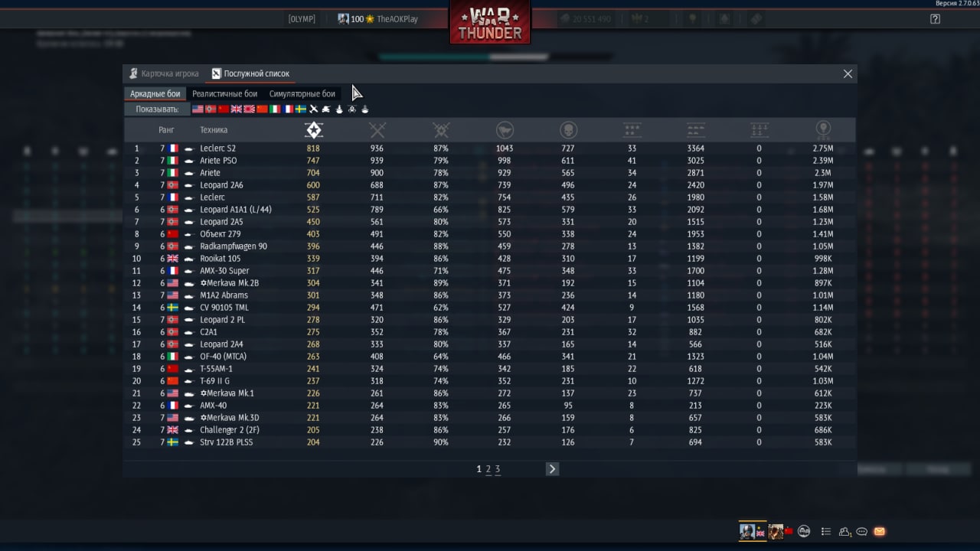Image resolution: width=980 pixels, height=551 pixels.
Task: Open the squad contacts icon
Action: (x=844, y=531)
